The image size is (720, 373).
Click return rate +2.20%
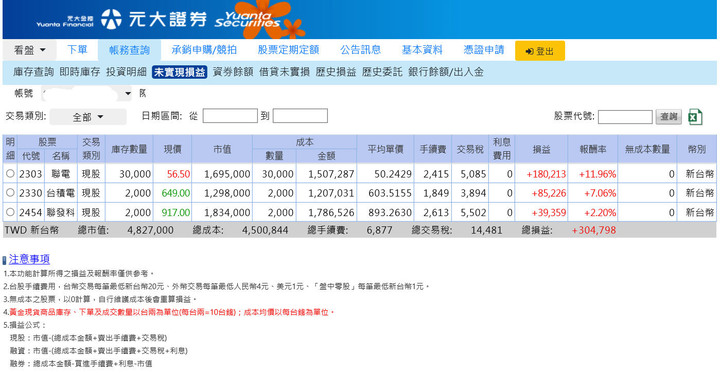pos(600,212)
